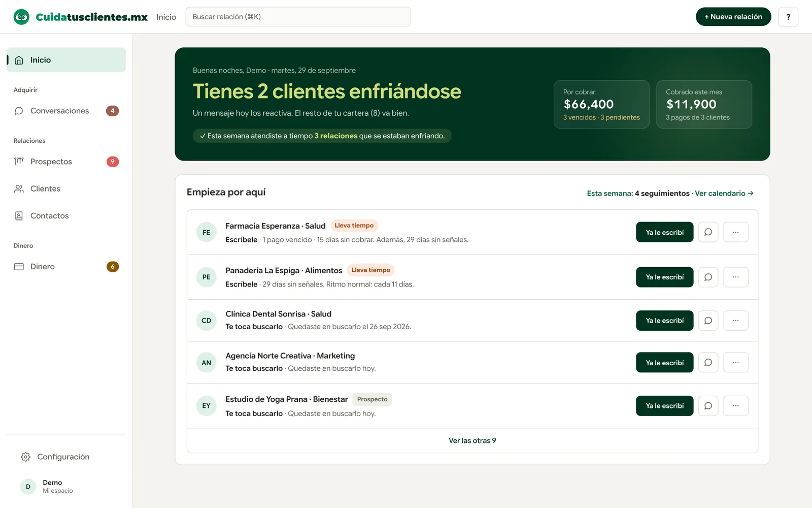Open more options for Estudio de Yoga Prana
The image size is (812, 508).
coord(736,406)
